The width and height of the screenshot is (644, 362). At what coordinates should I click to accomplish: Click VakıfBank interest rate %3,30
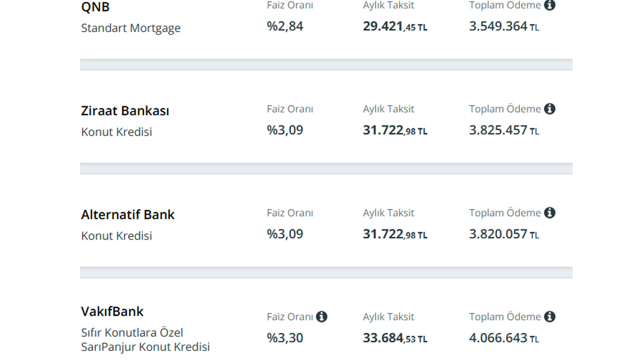(x=285, y=337)
